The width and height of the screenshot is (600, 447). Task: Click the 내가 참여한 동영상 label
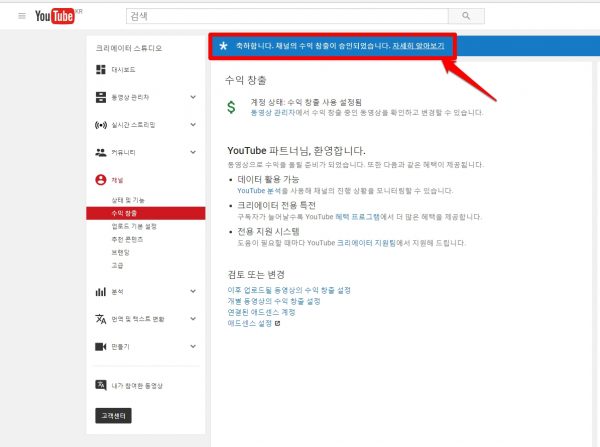tap(137, 385)
